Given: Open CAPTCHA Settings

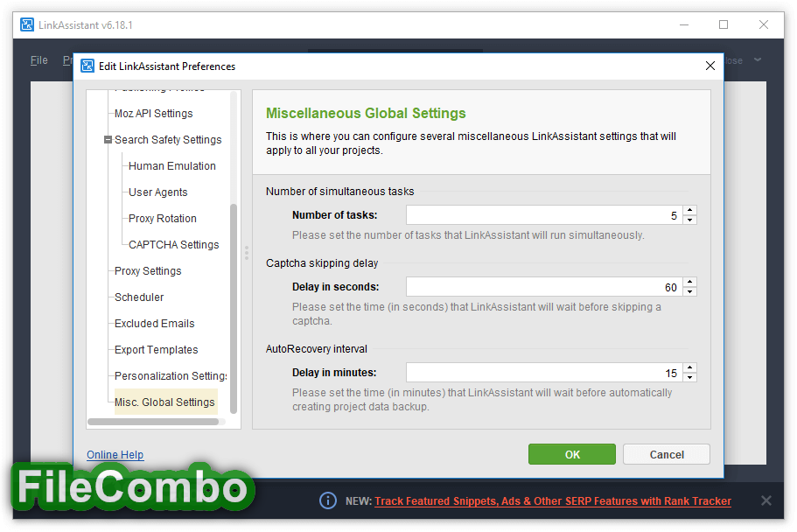Looking at the screenshot, I should [x=173, y=245].
